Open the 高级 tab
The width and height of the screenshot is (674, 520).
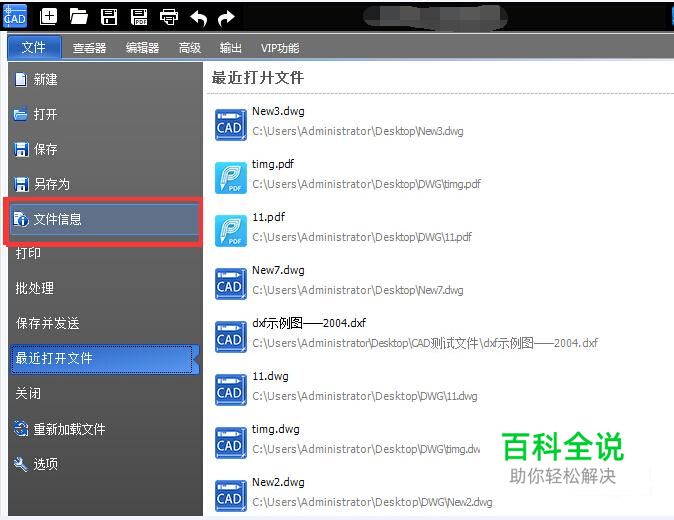click(190, 48)
